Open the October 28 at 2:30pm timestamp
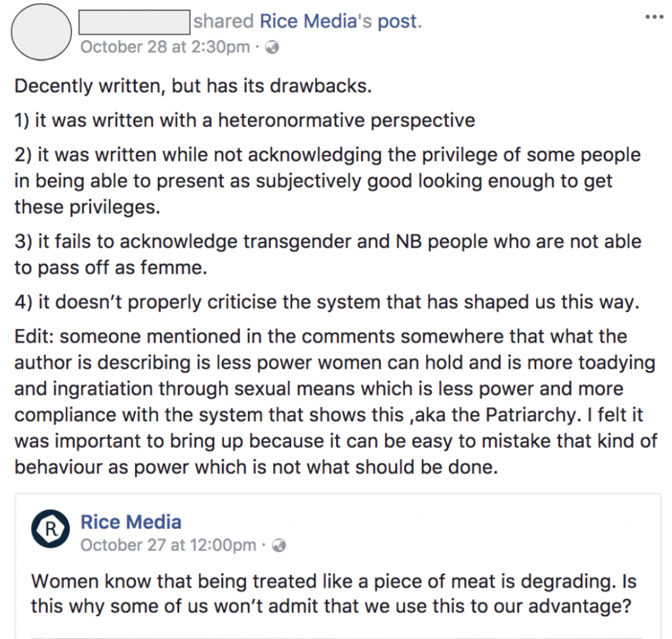 pyautogui.click(x=164, y=47)
